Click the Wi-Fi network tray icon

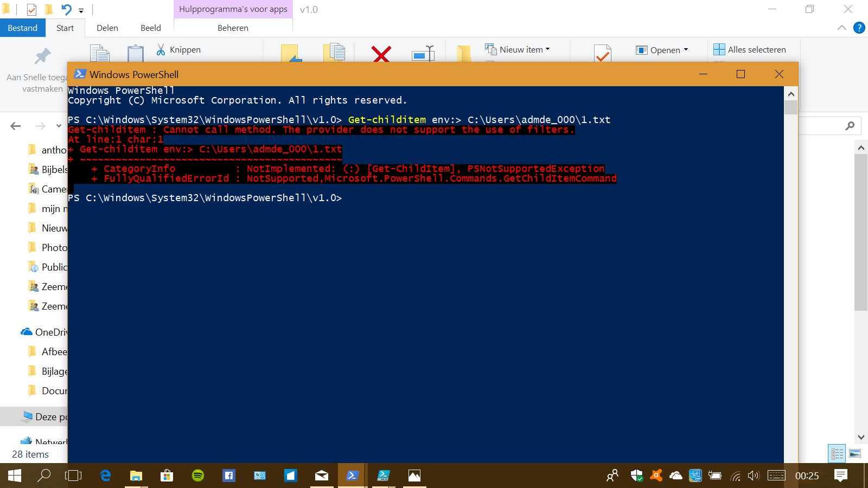pos(735,476)
